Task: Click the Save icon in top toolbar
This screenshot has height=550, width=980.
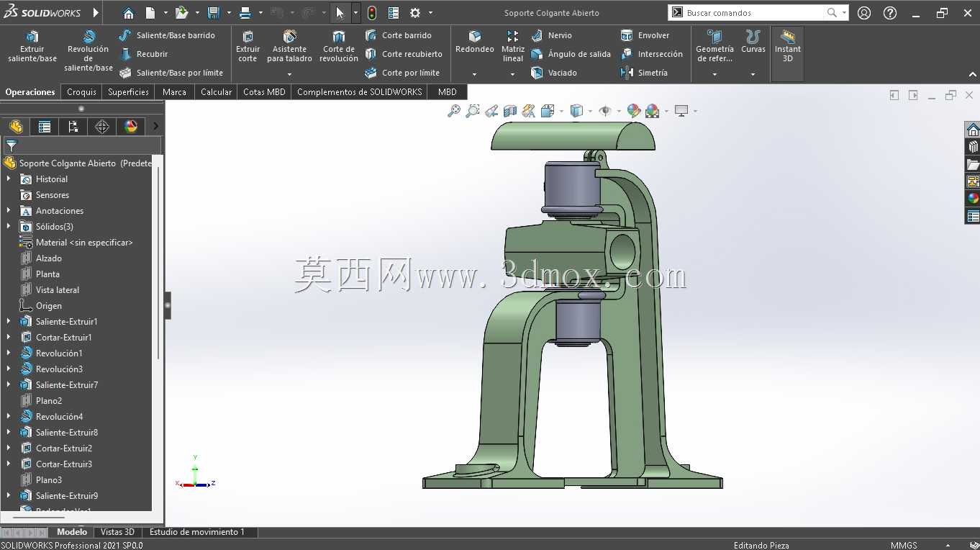Action: 214,13
